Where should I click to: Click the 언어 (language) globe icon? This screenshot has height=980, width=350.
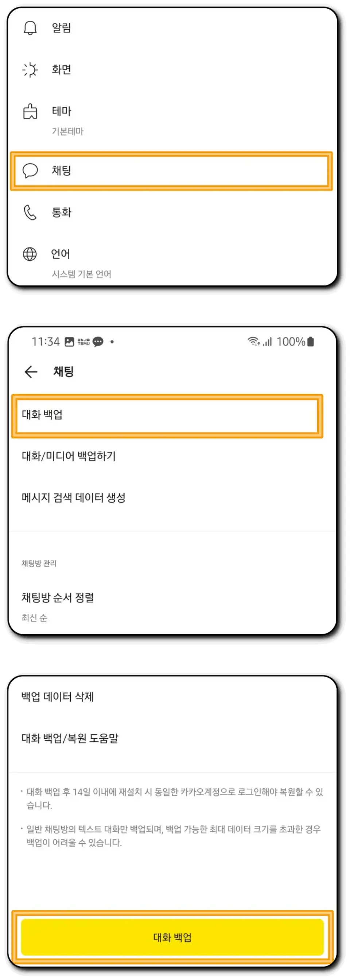30,253
